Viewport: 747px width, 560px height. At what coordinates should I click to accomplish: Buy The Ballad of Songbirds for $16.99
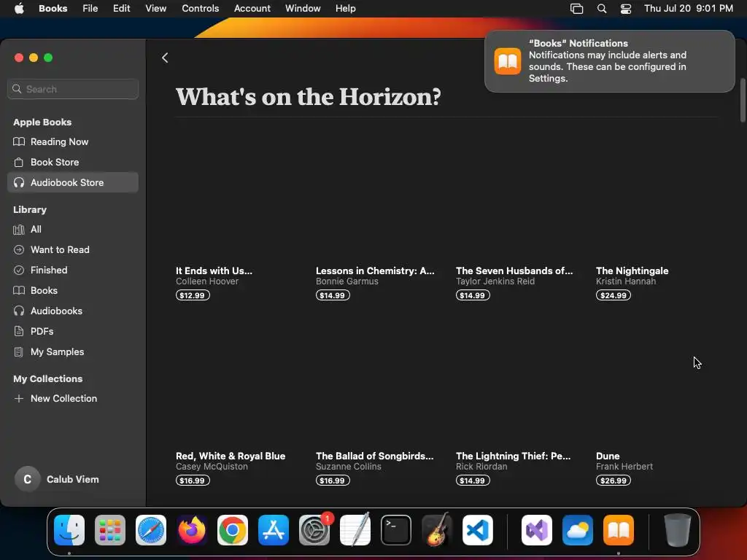click(x=333, y=481)
